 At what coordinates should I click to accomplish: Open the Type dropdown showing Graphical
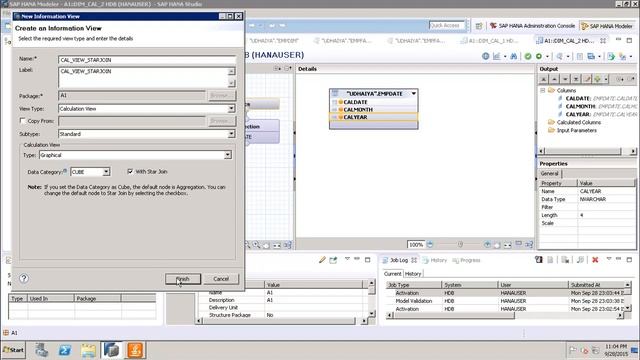(227, 155)
